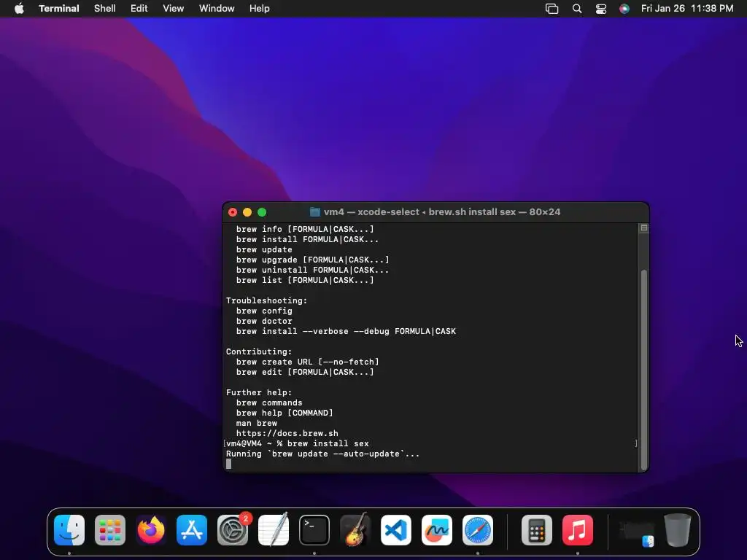Click the 'brew edit [FORMULA|CASK...]' line

306,372
